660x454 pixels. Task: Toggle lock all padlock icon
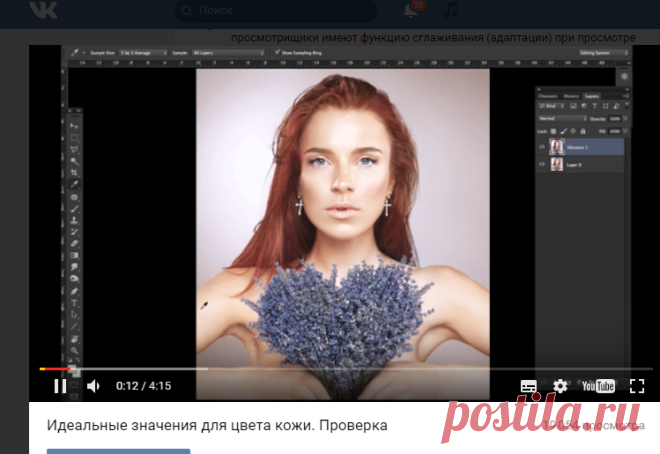pyautogui.click(x=583, y=131)
